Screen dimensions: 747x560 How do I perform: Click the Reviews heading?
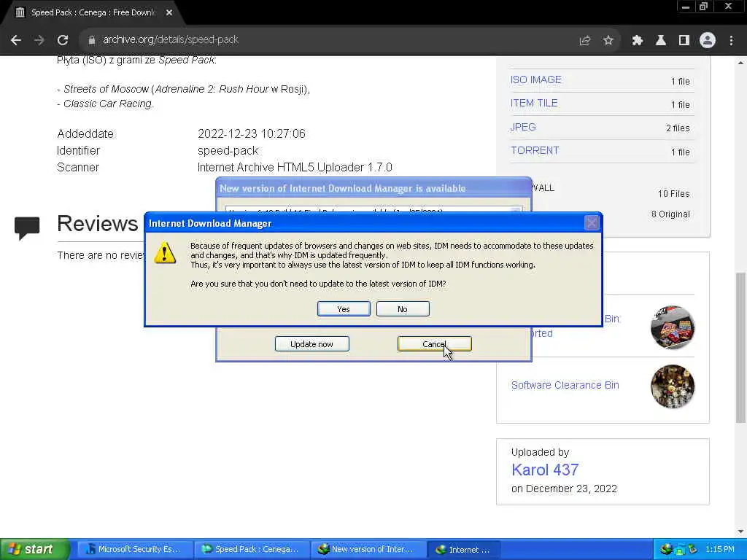point(97,223)
